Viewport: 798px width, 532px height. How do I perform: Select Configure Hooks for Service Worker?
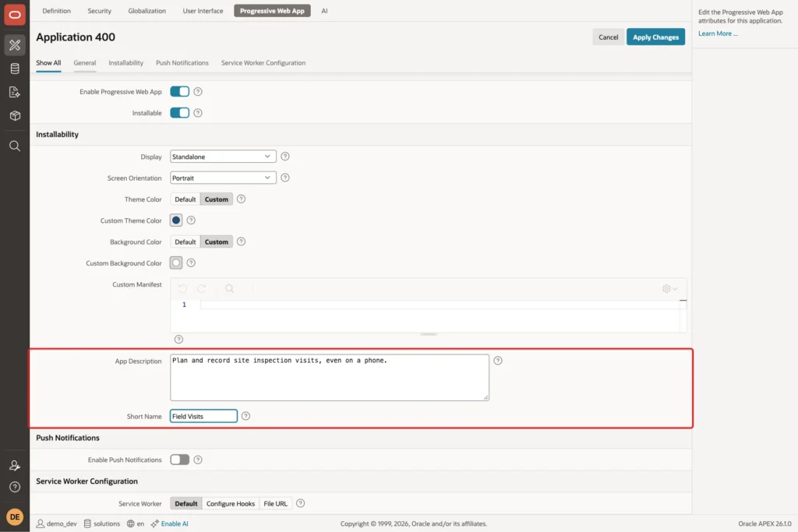pos(231,503)
